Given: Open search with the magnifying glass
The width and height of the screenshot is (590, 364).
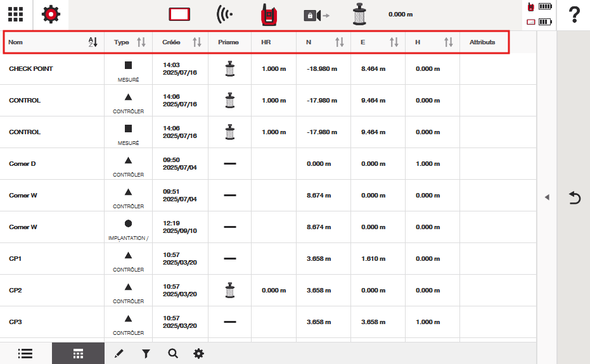Looking at the screenshot, I should pyautogui.click(x=172, y=353).
